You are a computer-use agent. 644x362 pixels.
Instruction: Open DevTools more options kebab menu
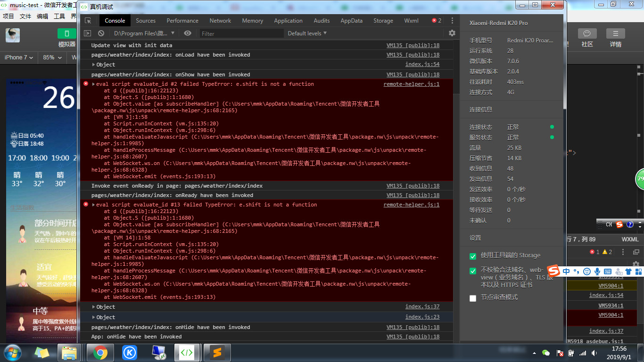452,21
